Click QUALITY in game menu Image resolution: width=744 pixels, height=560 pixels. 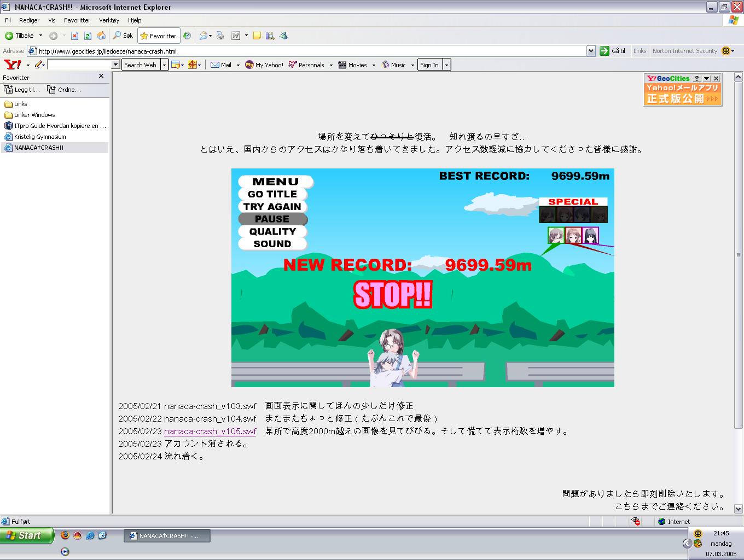click(272, 231)
